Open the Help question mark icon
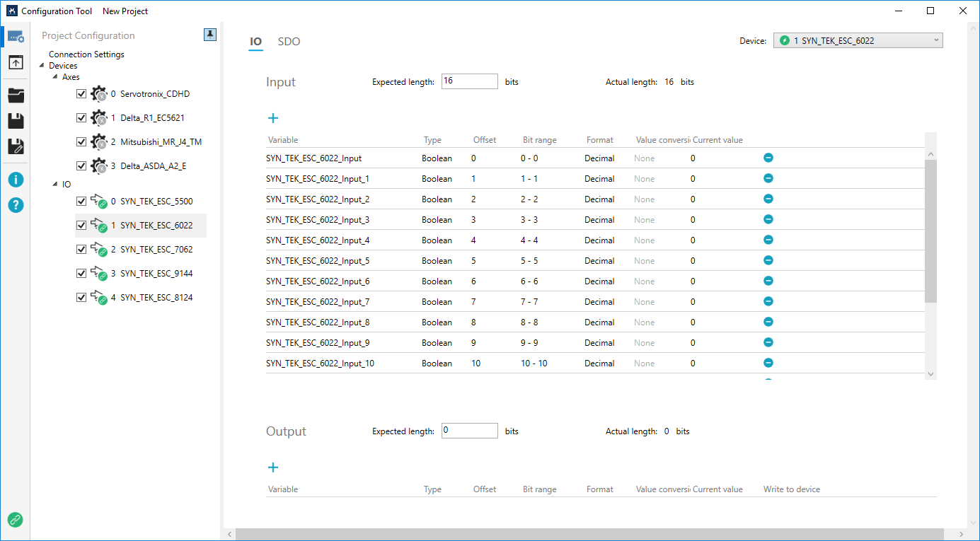Screen dimensions: 980x541 [x=16, y=205]
